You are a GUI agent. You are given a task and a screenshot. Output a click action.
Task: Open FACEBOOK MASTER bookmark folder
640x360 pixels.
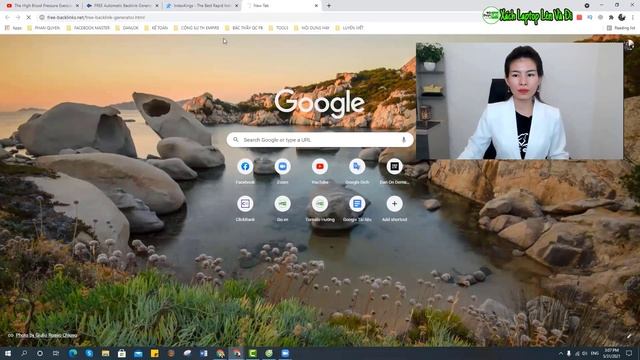click(88, 28)
